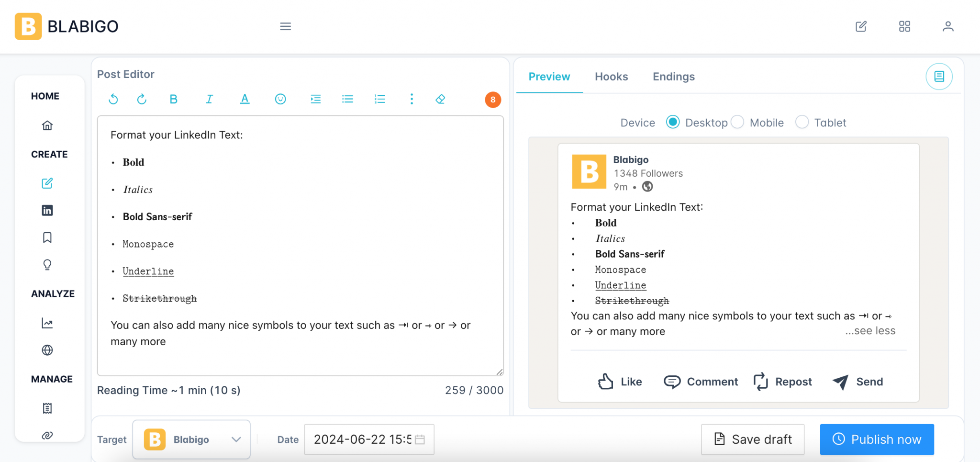The image size is (980, 462).
Task: Switch to the Endings tab
Action: click(x=673, y=77)
